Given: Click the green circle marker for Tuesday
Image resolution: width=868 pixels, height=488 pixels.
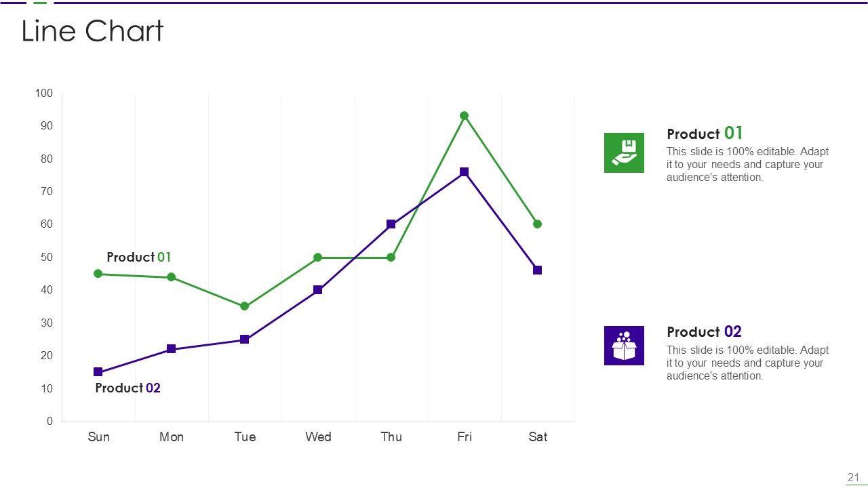Looking at the screenshot, I should [245, 306].
